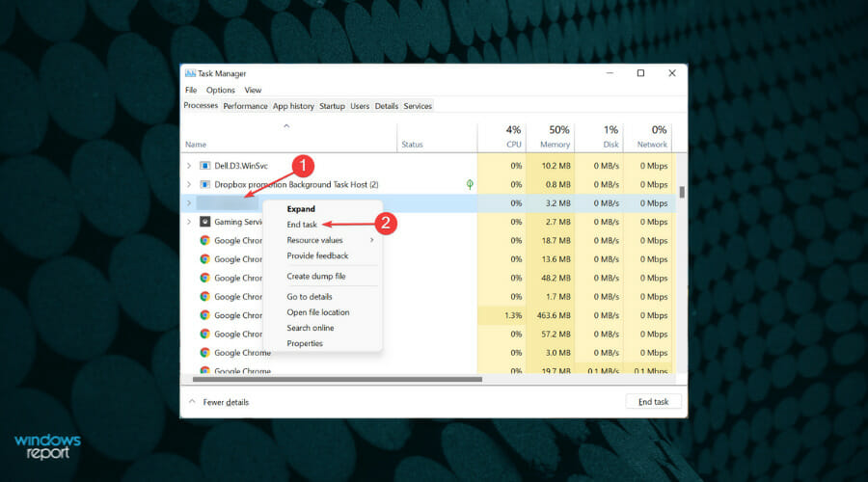Select the Dell.D3.WinSvc process name

241,166
